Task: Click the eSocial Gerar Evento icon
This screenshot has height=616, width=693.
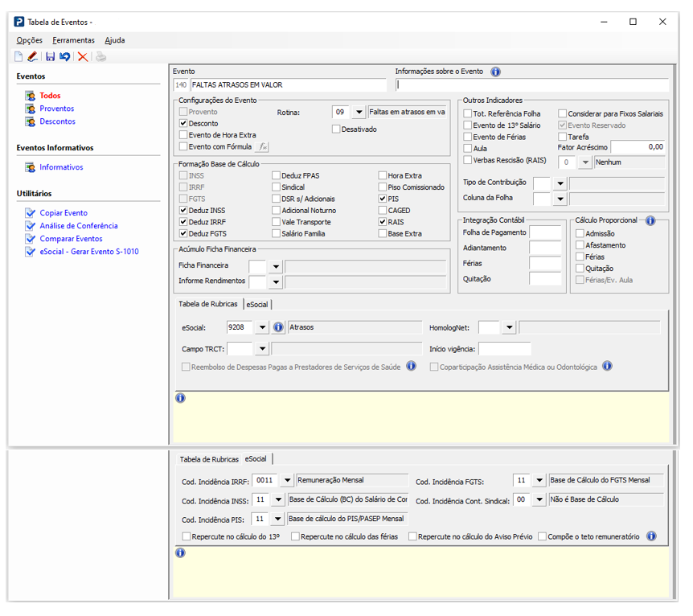Action: pos(30,251)
